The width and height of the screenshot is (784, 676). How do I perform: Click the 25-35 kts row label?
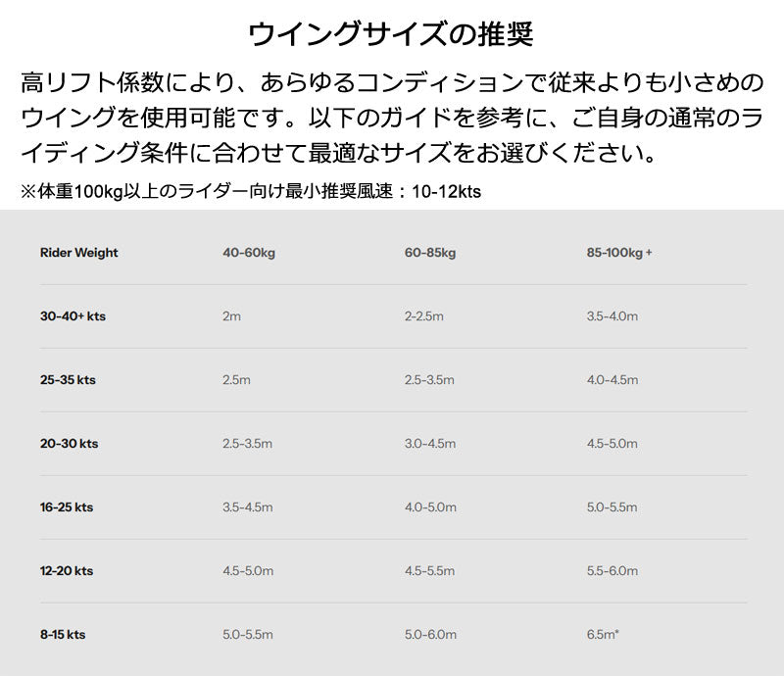tap(69, 380)
